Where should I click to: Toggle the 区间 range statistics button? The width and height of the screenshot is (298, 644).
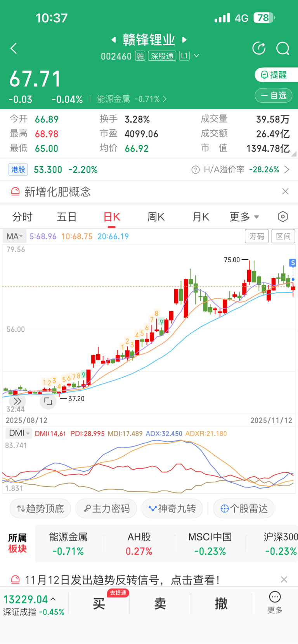pyautogui.click(x=283, y=236)
